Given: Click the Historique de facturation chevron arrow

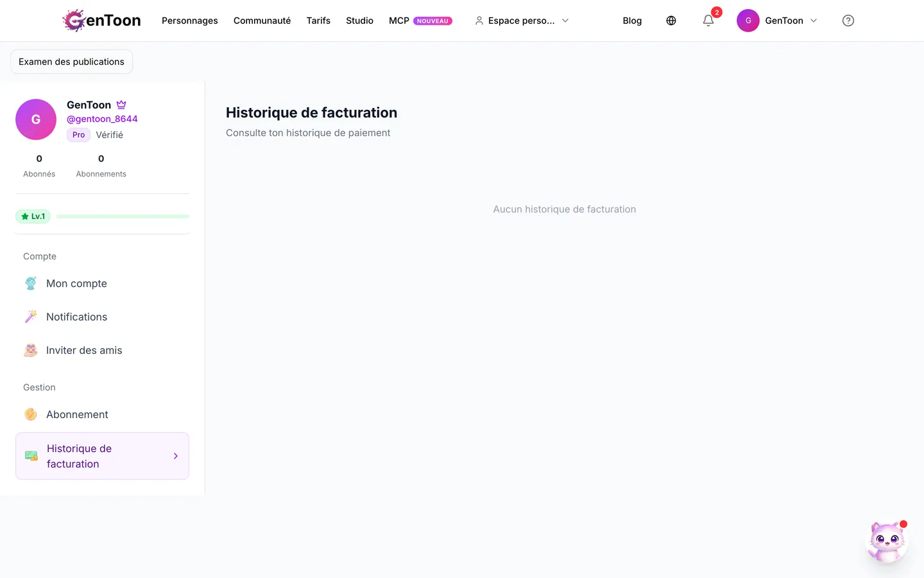Looking at the screenshot, I should (176, 456).
